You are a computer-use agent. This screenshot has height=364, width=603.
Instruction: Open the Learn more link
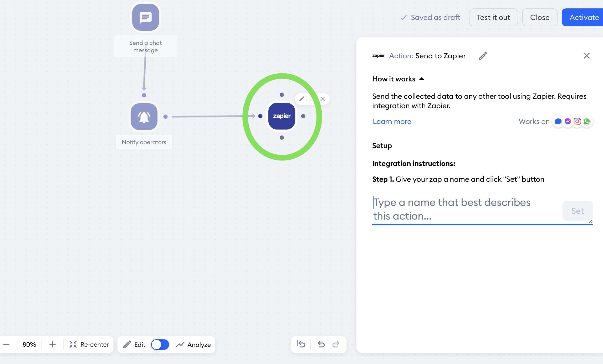tap(392, 122)
